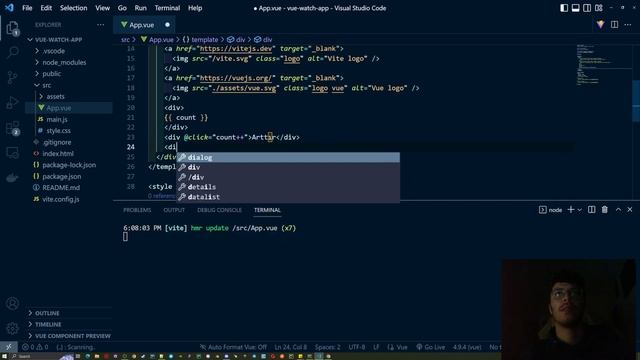Collapse the src folder
This screenshot has height=360, width=640.
coord(69,85)
